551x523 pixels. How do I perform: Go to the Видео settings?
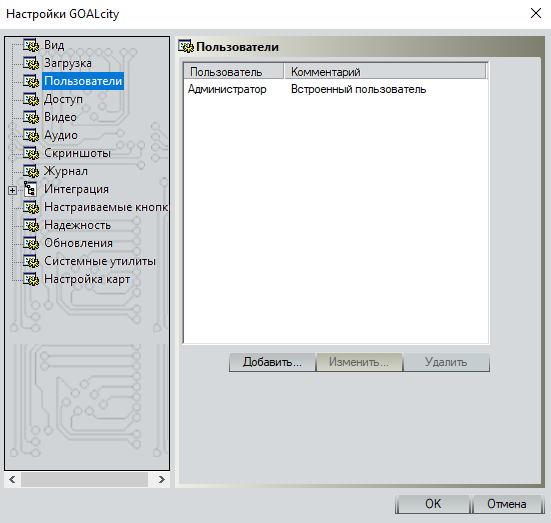(x=60, y=117)
